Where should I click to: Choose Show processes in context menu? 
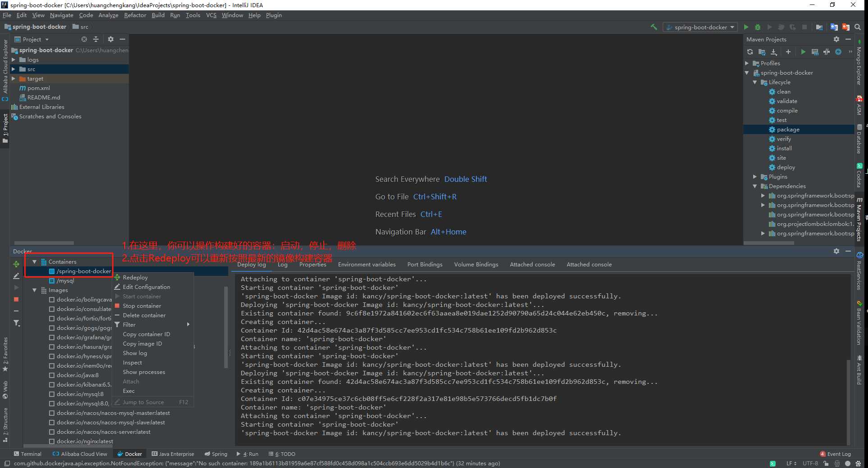tap(153, 372)
